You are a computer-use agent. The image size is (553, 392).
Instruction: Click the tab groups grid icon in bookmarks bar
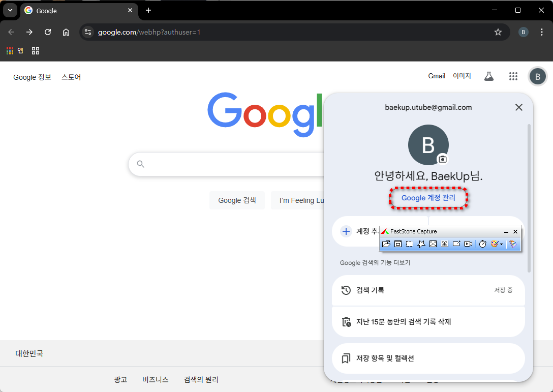(36, 51)
